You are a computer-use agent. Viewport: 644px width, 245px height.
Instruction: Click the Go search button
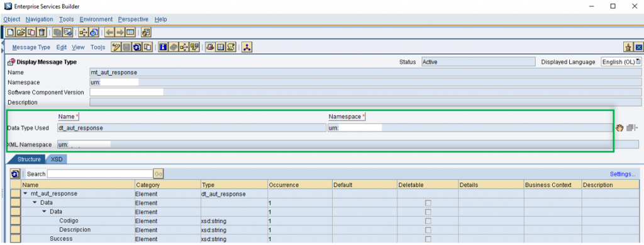coord(158,174)
